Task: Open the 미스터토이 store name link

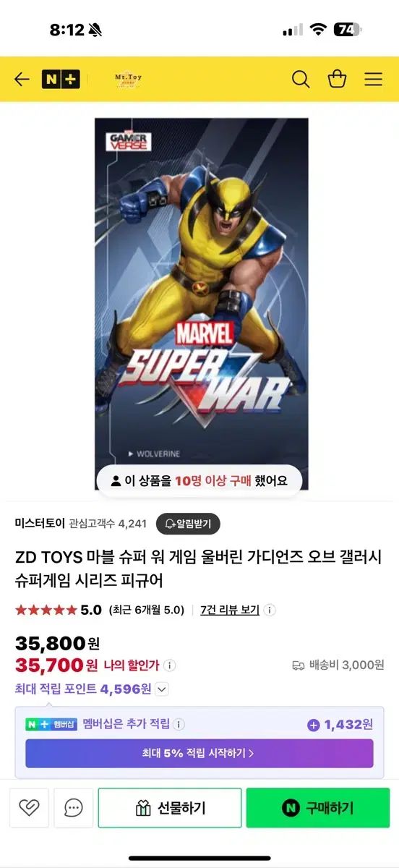Action: 40,523
